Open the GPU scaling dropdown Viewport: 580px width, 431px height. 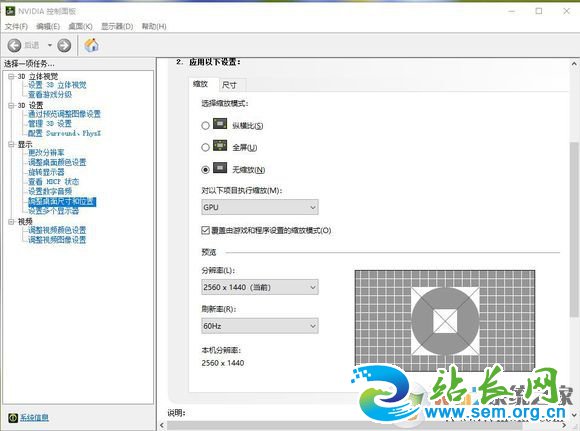[260, 207]
